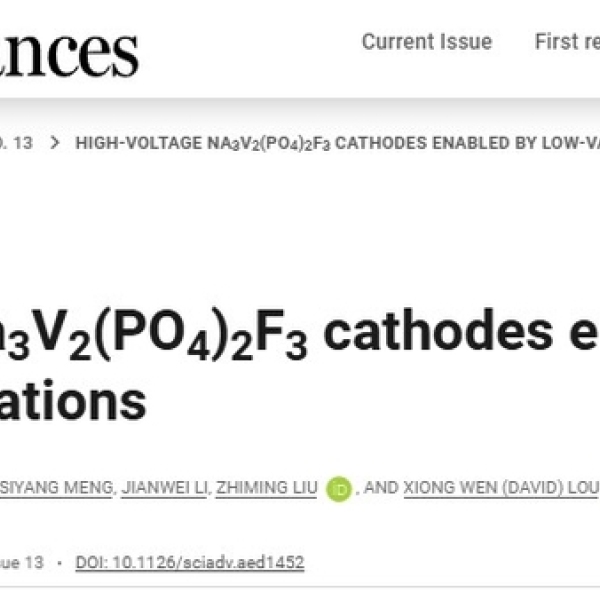The image size is (600, 600).
Task: Click the headline's second line text
Action: point(75,402)
